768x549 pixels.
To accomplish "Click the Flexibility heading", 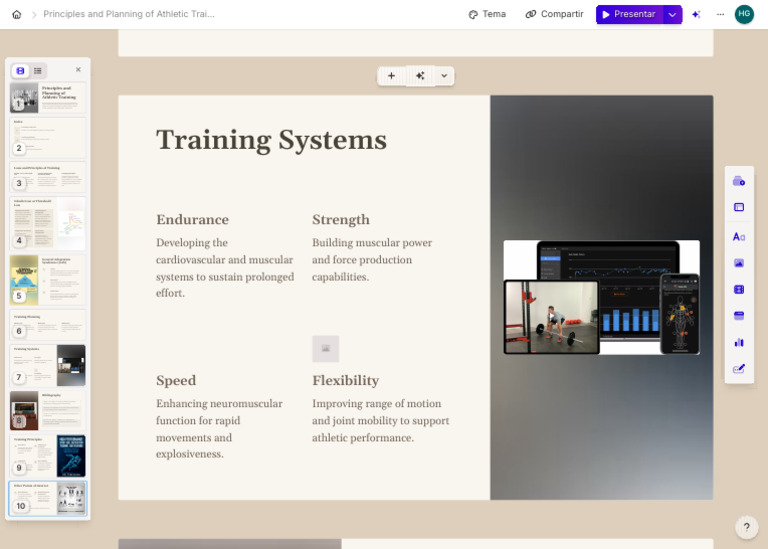I will point(346,381).
